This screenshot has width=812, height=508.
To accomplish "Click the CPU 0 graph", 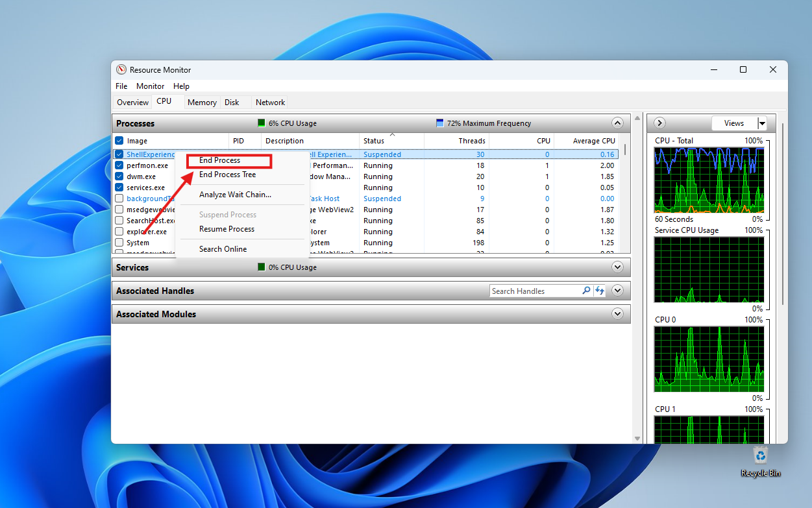I will 709,359.
